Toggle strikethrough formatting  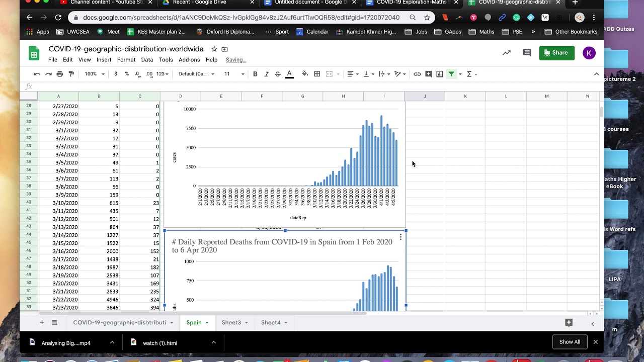(278, 74)
